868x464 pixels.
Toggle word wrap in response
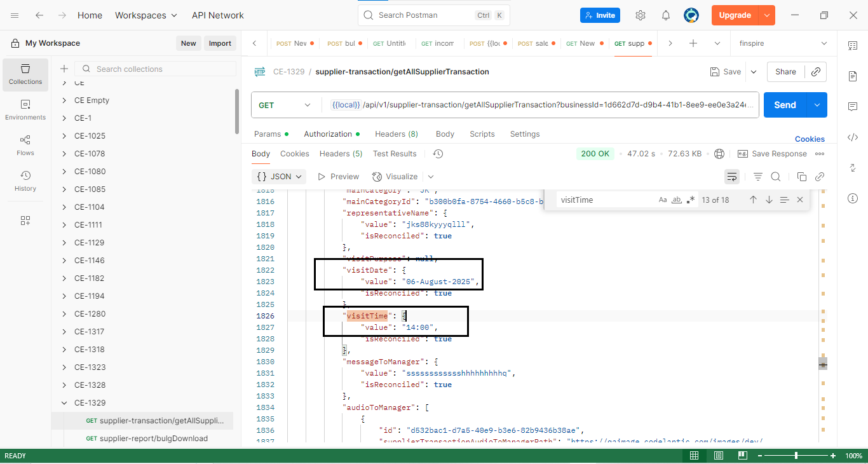[x=732, y=177]
